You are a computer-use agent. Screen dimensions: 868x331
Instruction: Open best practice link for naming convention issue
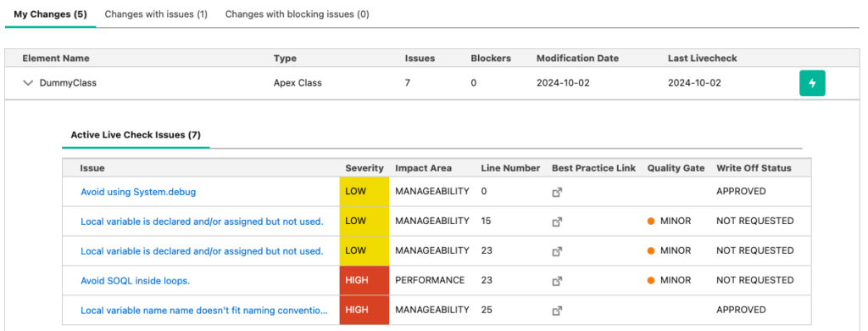coord(557,311)
